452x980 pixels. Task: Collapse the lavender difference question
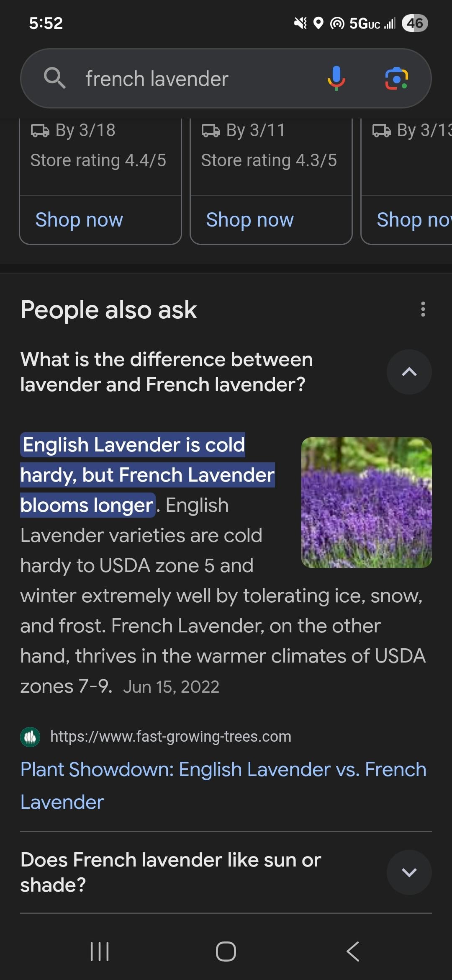tap(409, 372)
